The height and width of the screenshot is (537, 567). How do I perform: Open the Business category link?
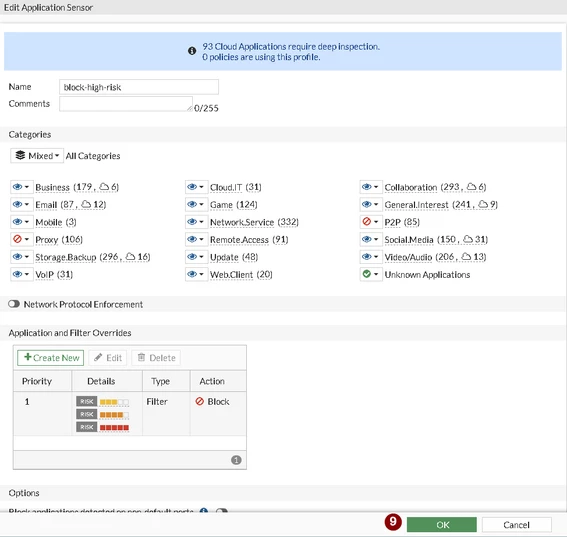pyautogui.click(x=52, y=187)
